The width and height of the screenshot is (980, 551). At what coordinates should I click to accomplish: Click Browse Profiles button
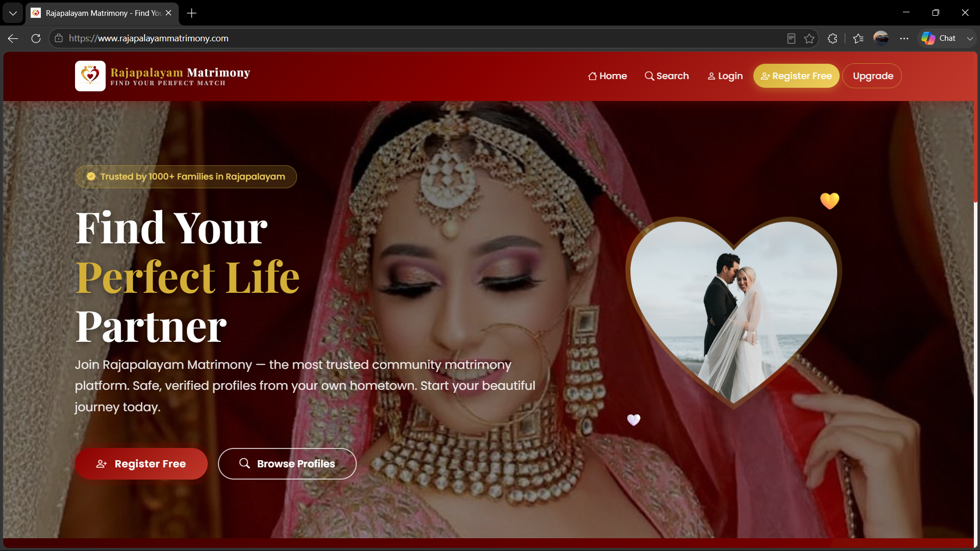click(287, 464)
